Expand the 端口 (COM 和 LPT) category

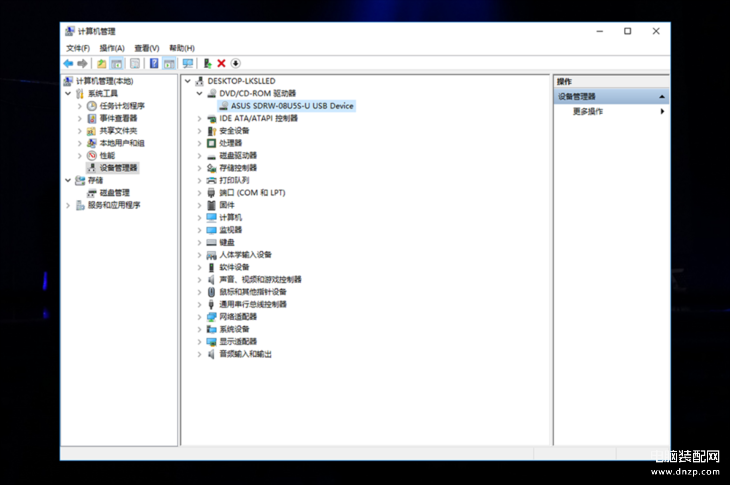coord(199,193)
